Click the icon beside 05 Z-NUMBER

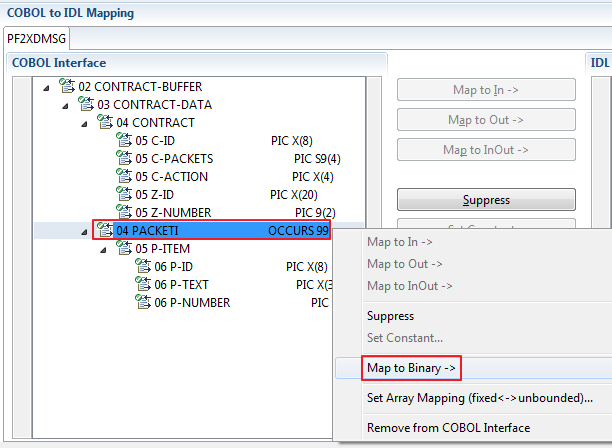pos(124,212)
